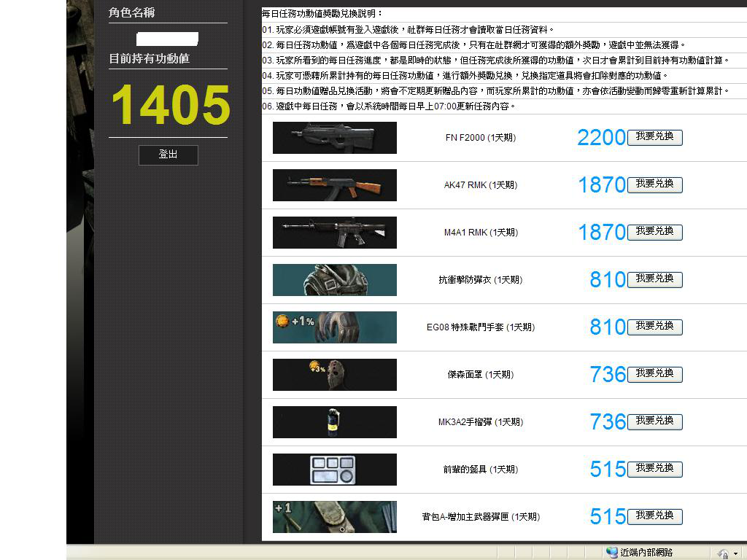Click the MK3A2手榴彈 grenade thumbnail
Image resolution: width=747 pixels, height=560 pixels.
click(334, 422)
